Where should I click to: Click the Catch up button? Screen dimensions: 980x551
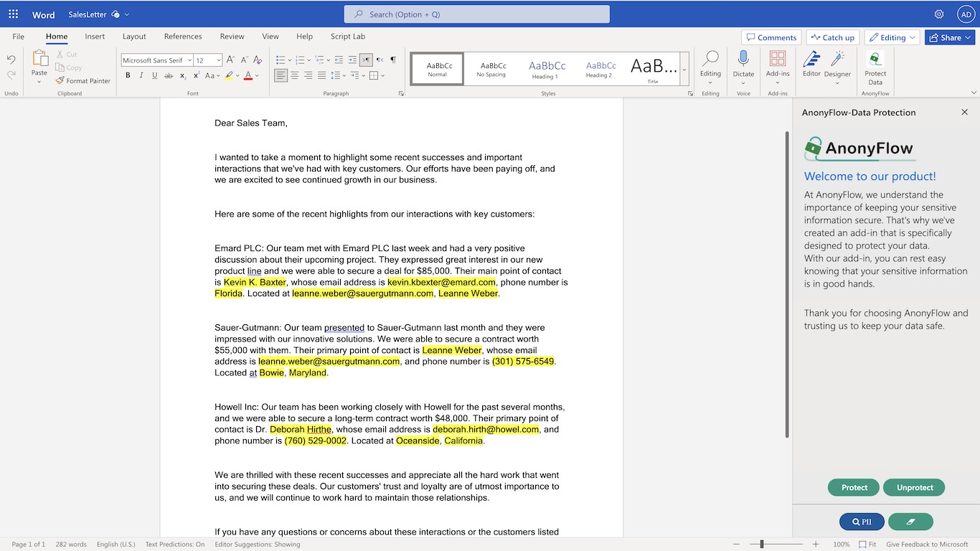click(x=833, y=37)
